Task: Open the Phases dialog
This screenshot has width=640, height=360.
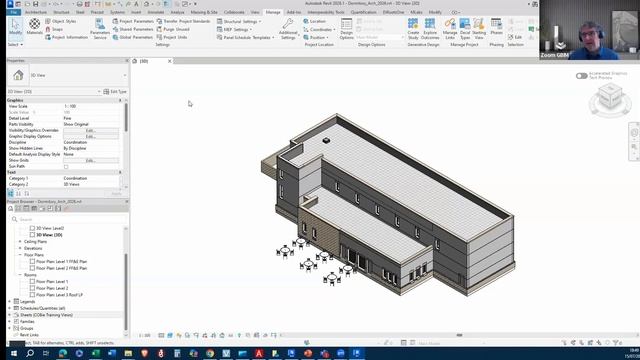Action: (496, 27)
